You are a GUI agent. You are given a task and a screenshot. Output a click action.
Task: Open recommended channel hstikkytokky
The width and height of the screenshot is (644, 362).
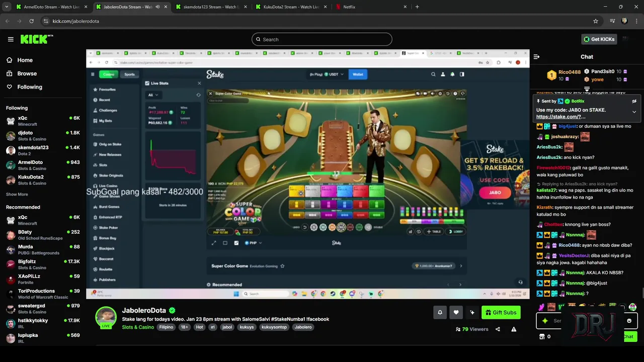pos(43,323)
